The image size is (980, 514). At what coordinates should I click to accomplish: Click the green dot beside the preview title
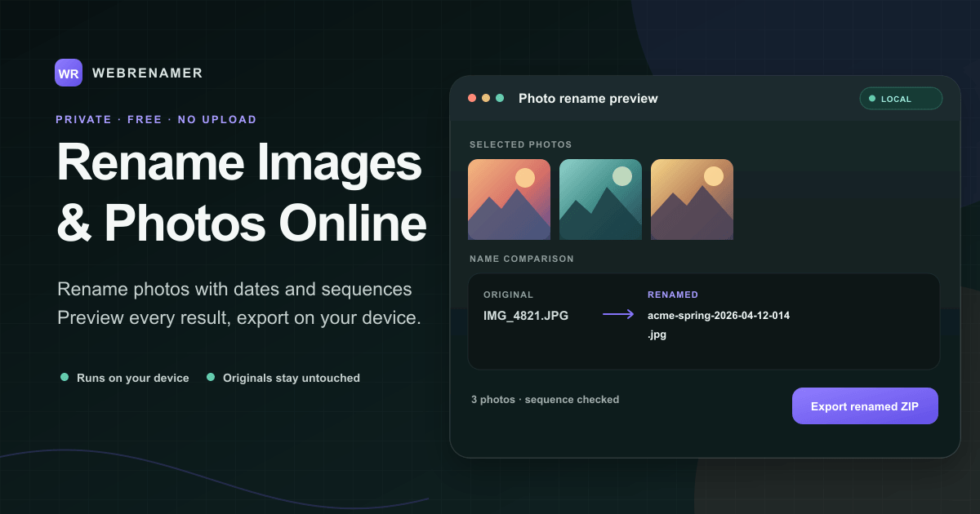pyautogui.click(x=500, y=98)
